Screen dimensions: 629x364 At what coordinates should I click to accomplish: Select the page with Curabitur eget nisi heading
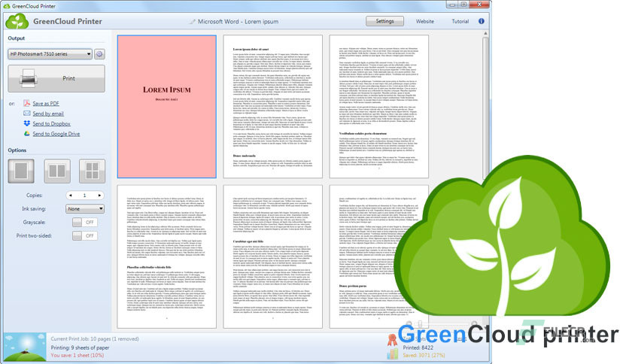(x=273, y=256)
